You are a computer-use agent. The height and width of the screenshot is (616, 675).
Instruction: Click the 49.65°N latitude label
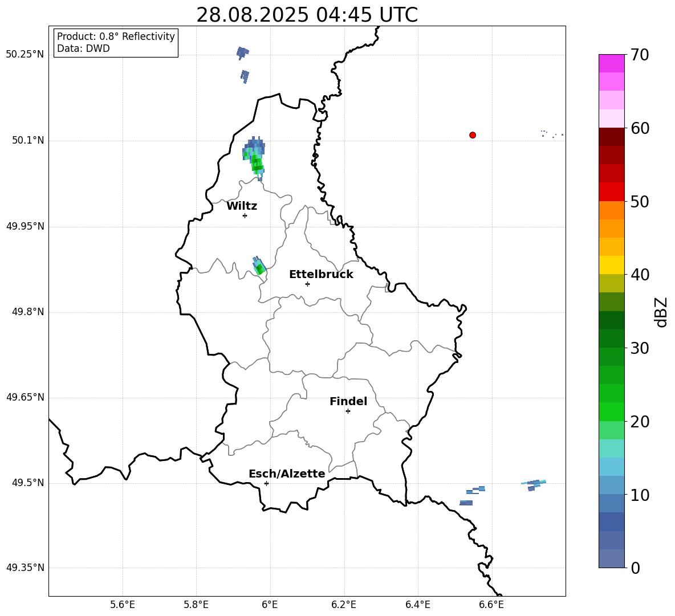(25, 397)
